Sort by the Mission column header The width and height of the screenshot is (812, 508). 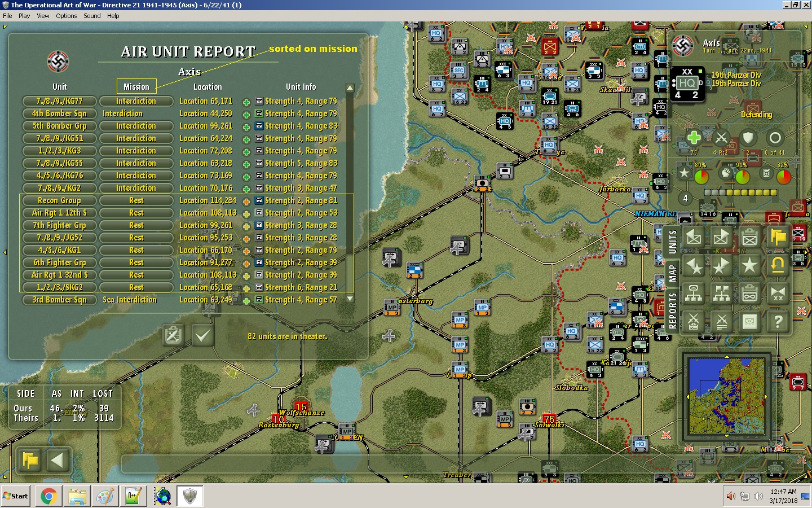tap(136, 86)
